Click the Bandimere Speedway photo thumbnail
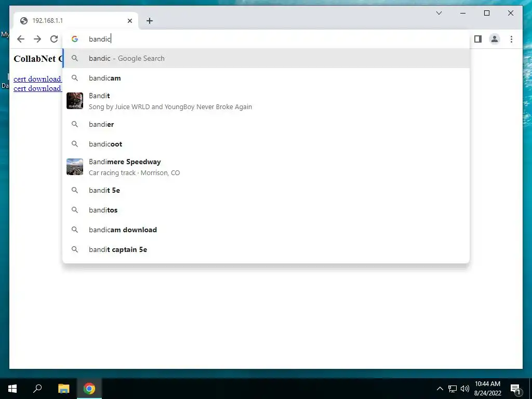The image size is (532, 399). click(75, 167)
